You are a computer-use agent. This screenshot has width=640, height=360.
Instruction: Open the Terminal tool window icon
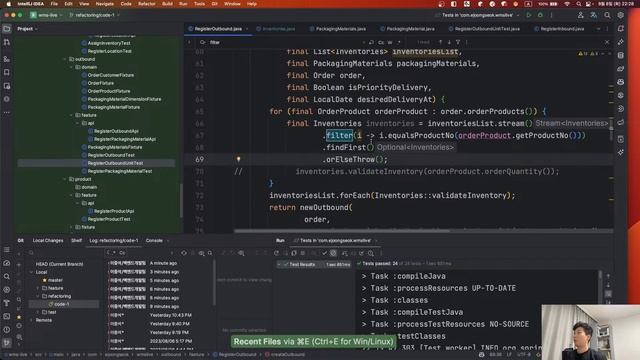7,316
